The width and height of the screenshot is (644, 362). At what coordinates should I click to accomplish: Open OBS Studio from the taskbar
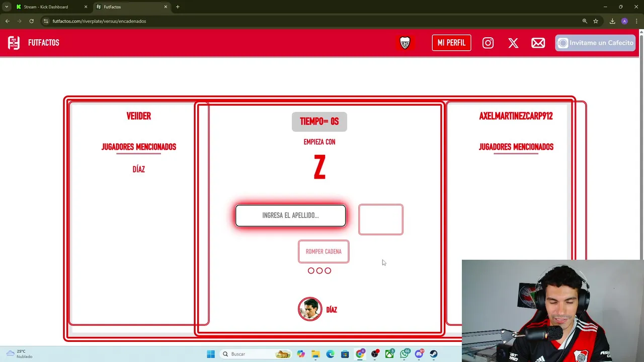coord(375,354)
